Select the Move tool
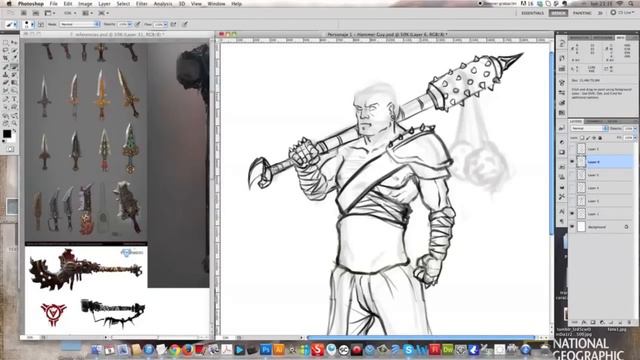Viewport: 640px width, 360px height. click(14, 42)
